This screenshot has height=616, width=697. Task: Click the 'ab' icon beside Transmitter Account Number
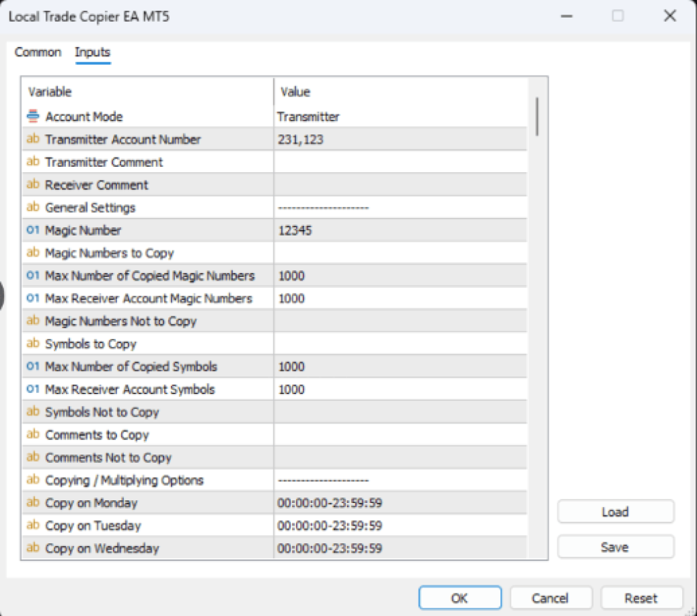point(33,139)
